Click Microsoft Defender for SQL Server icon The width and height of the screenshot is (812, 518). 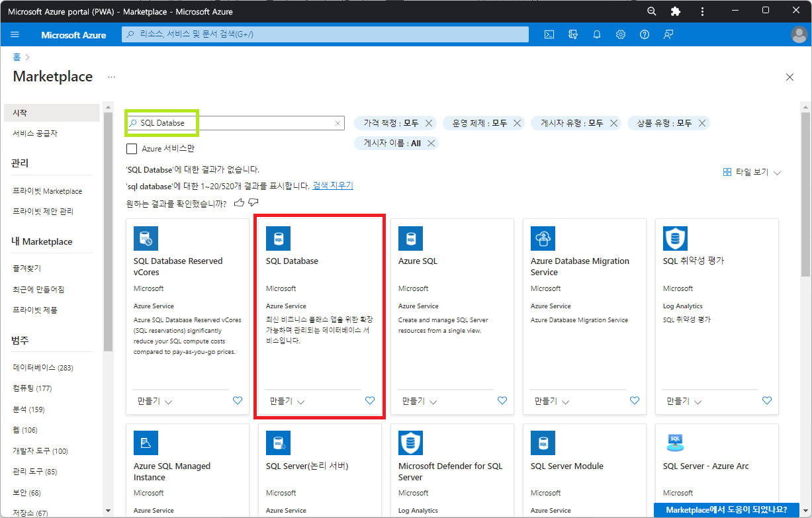tap(410, 443)
